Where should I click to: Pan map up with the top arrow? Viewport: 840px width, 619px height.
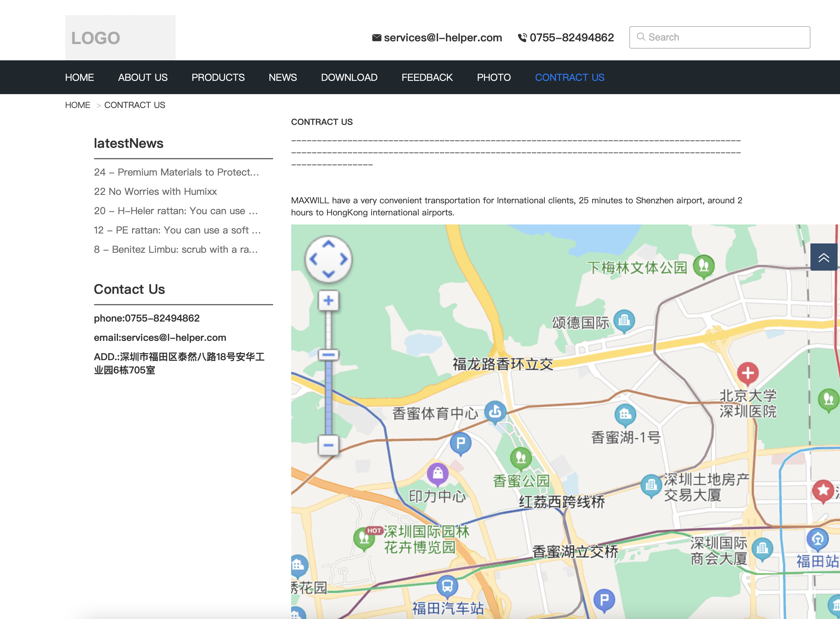pos(328,244)
